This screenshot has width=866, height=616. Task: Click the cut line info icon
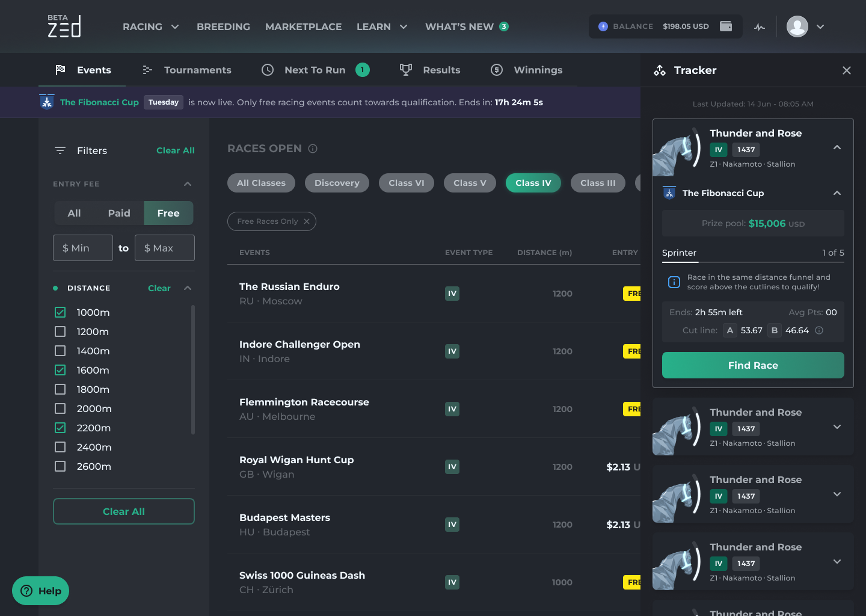pos(819,330)
